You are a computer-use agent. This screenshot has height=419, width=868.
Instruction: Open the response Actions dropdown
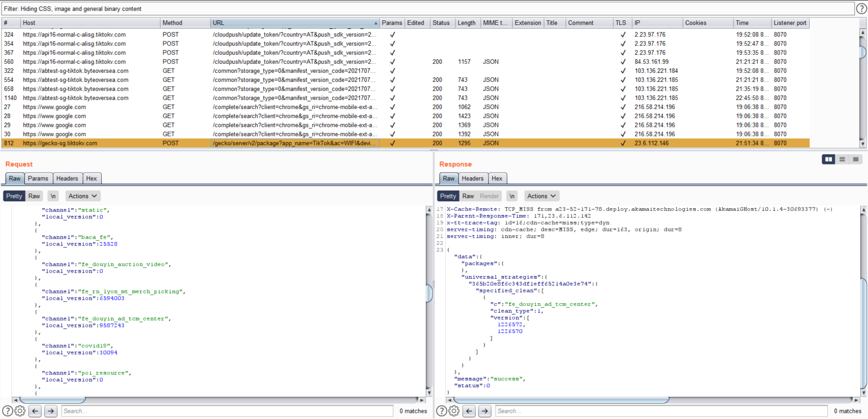(541, 196)
